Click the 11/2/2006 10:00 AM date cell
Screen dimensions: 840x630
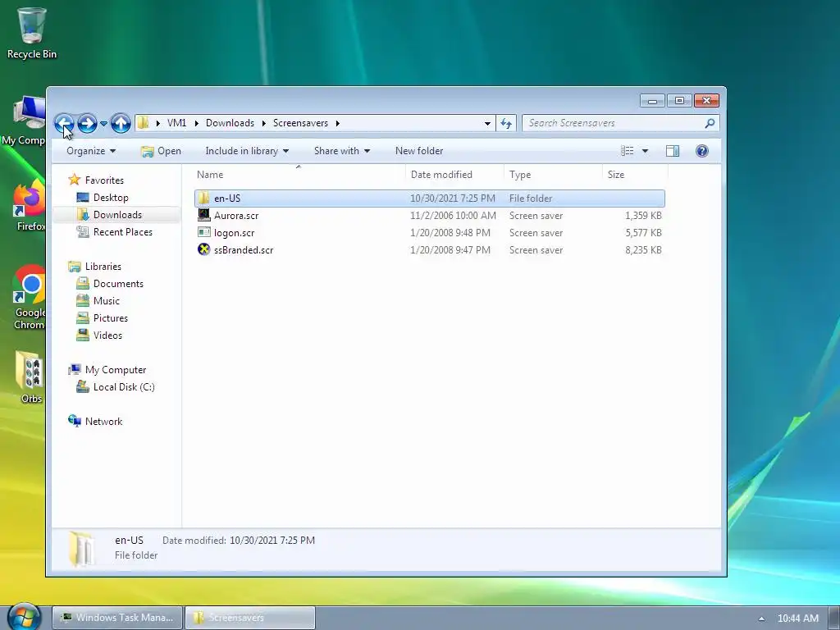[453, 216]
